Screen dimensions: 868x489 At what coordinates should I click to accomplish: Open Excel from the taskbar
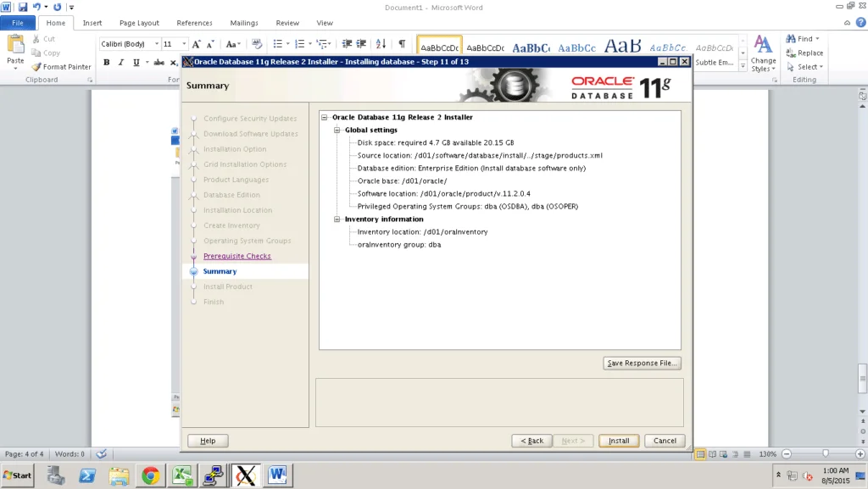pyautogui.click(x=182, y=475)
